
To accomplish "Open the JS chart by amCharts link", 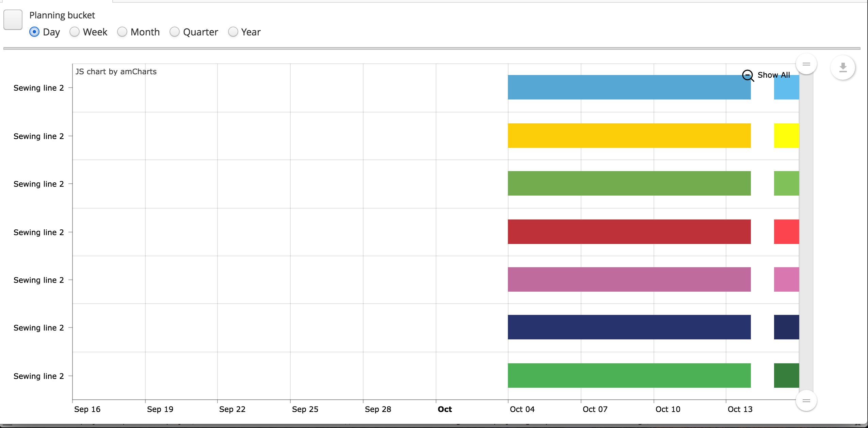I will 116,72.
